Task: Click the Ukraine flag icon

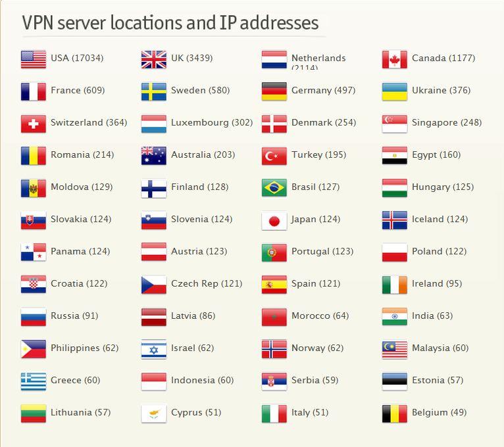Action: coord(395,91)
